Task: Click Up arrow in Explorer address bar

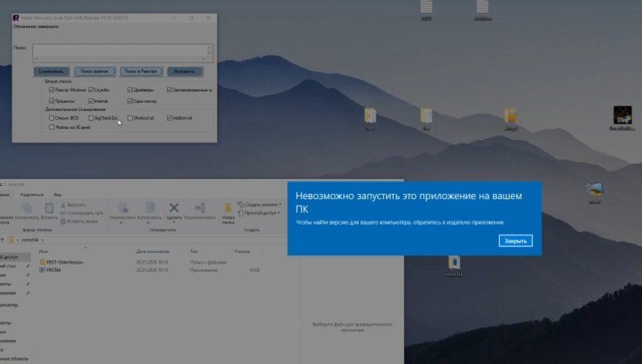Action: point(3,240)
